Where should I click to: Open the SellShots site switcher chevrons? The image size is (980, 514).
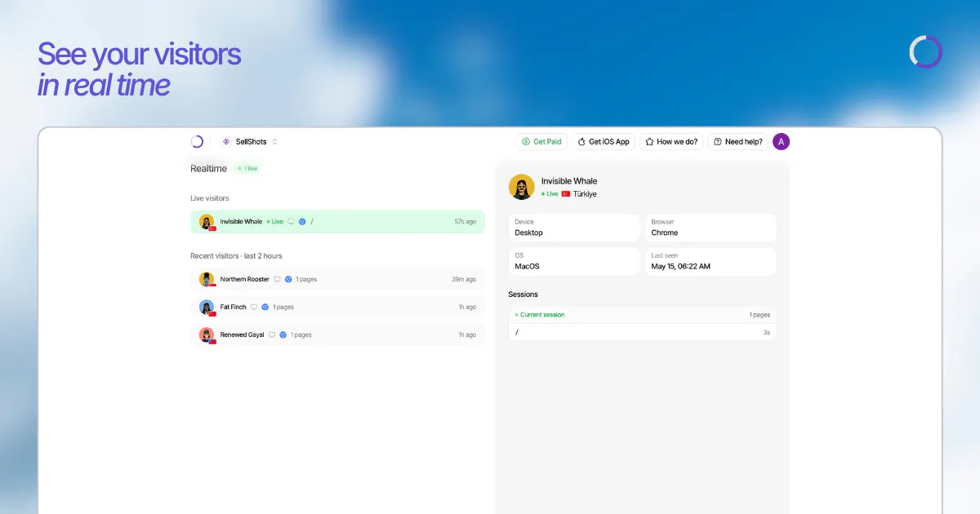[275, 141]
